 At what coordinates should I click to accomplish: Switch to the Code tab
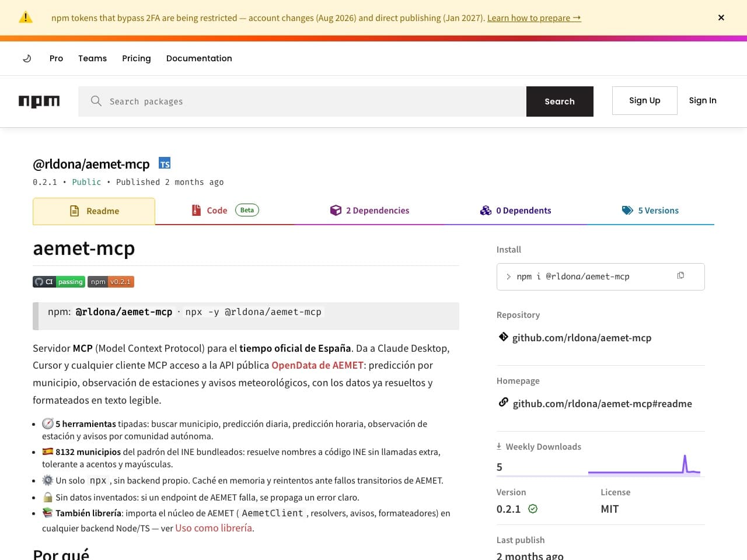[x=225, y=211]
